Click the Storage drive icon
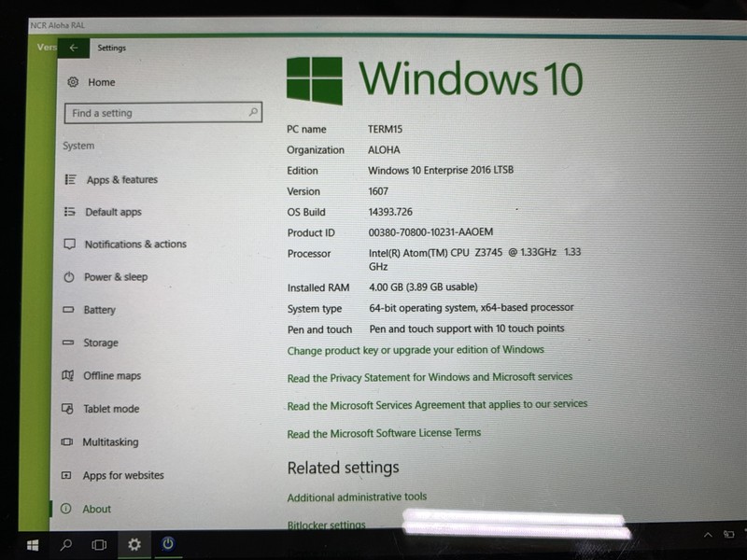 [68, 343]
